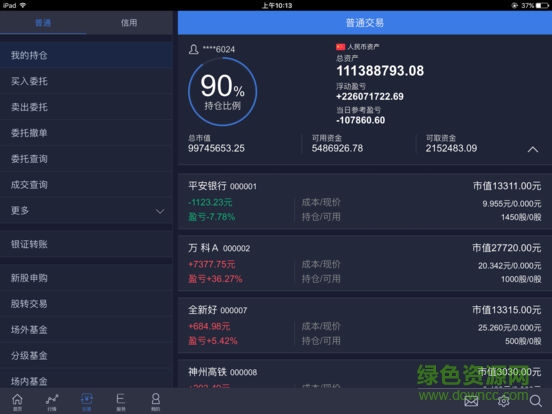Screen dimensions: 552x414
Task: Click the account avatar icon beside ****6024
Action: pos(194,49)
